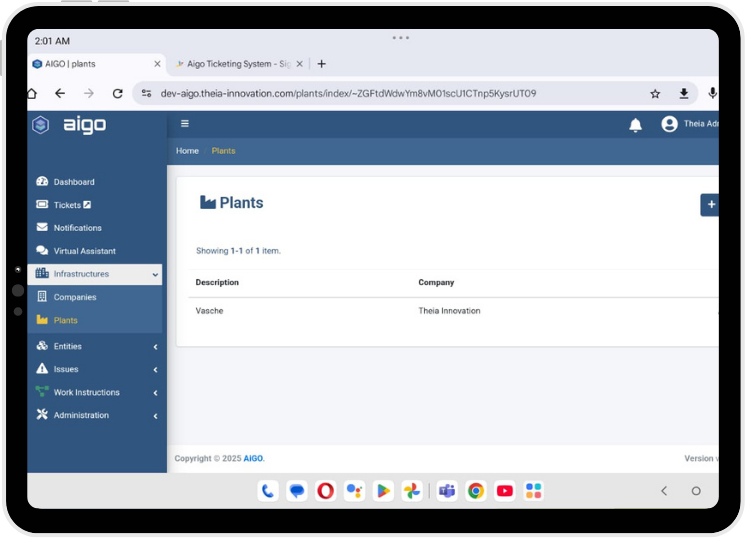Open the notification bell

[635, 125]
